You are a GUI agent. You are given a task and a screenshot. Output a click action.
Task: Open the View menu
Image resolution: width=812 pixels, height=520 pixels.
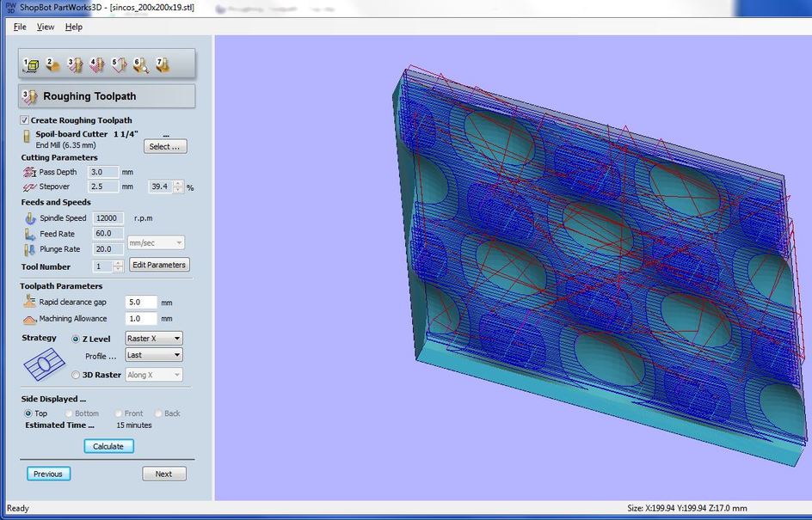46,27
